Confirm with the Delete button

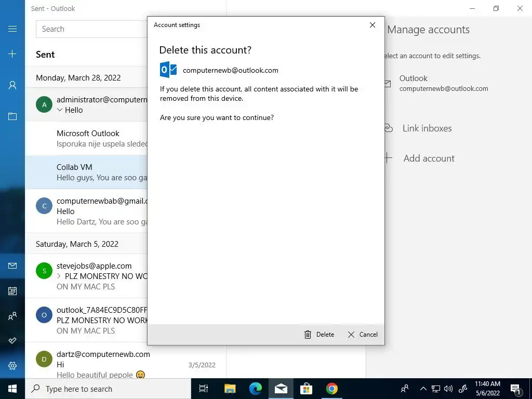tap(320, 335)
